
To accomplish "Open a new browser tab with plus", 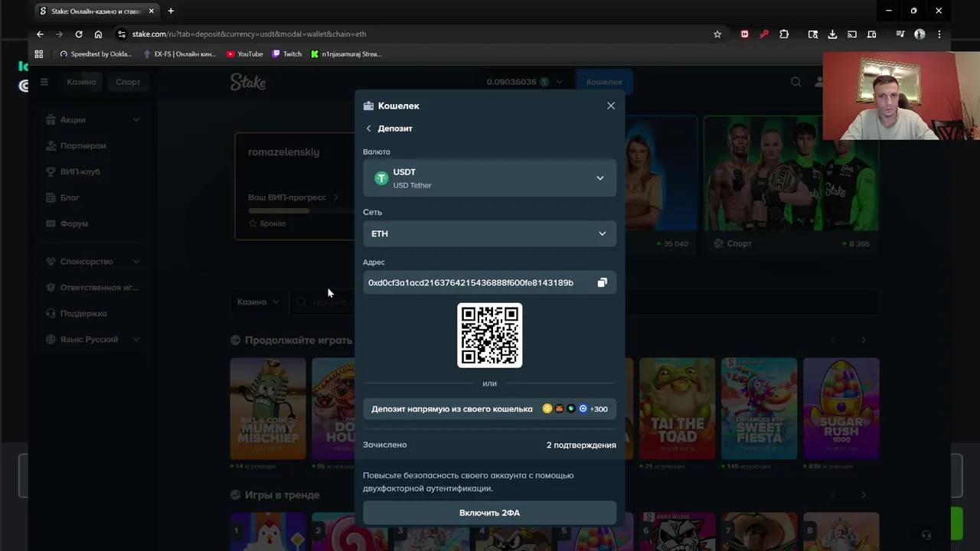I will 171,11.
